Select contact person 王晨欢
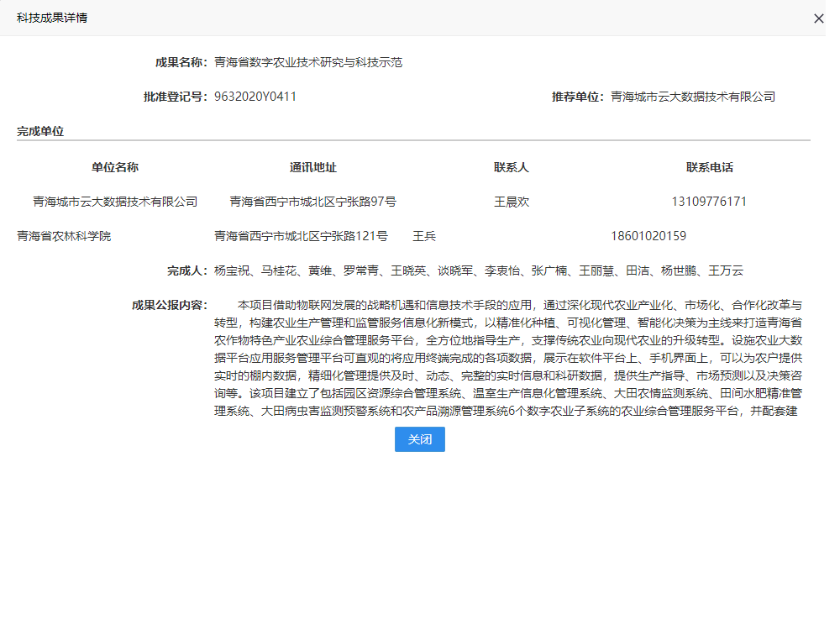Image resolution: width=840 pixels, height=630 pixels. [x=512, y=202]
